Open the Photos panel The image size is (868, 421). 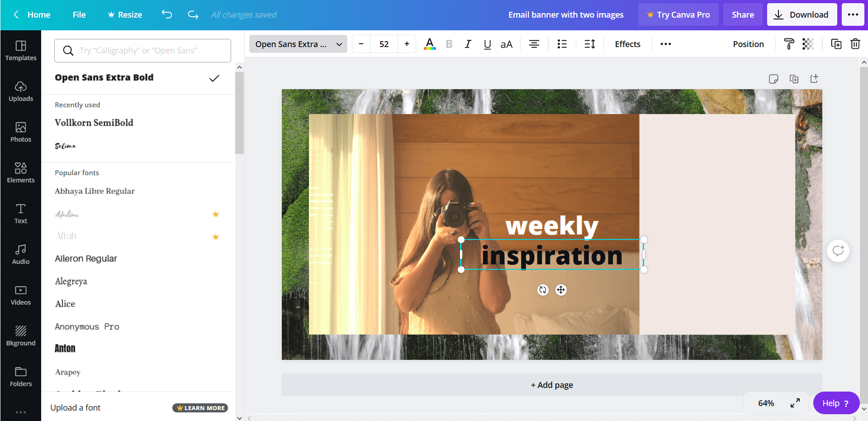pyautogui.click(x=20, y=132)
